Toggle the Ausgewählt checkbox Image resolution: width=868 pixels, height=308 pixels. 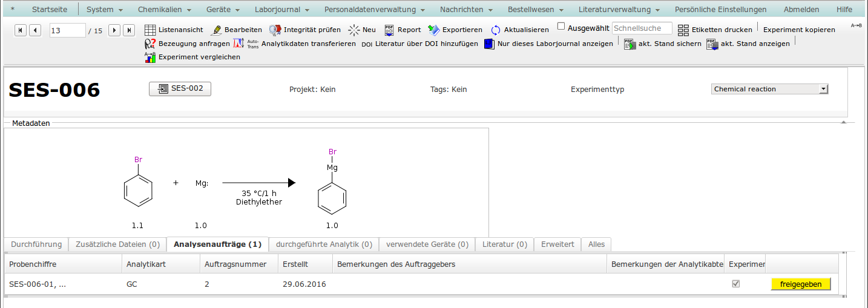coord(561,27)
